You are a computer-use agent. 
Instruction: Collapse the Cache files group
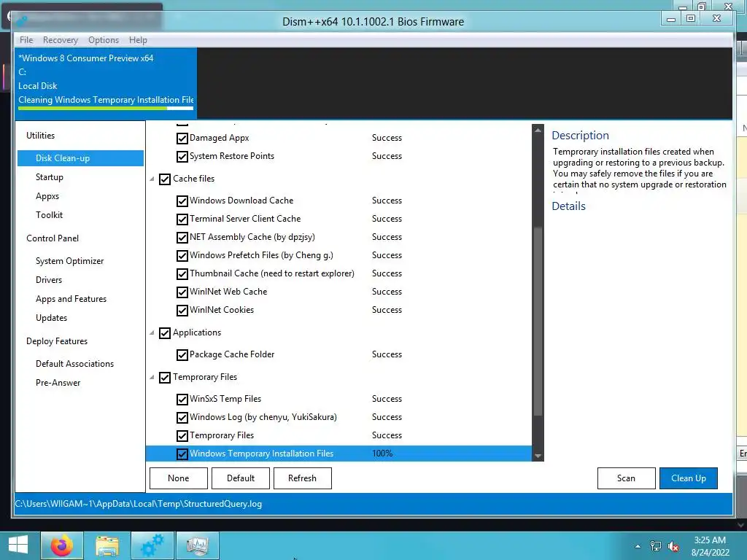[x=152, y=179]
